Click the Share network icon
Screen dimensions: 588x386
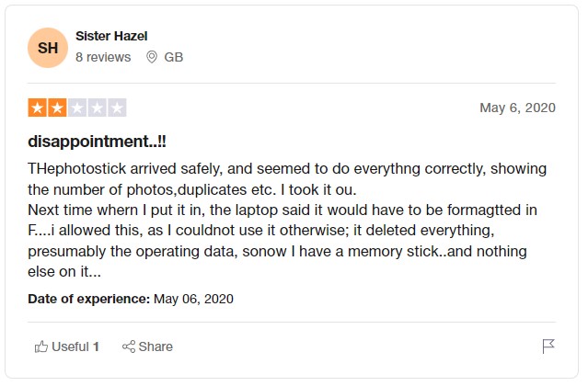click(129, 346)
